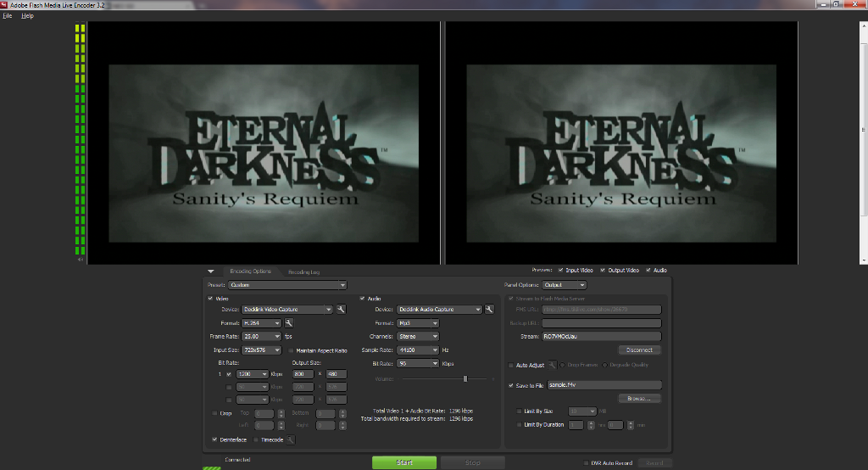Image resolution: width=868 pixels, height=470 pixels.
Task: Enable the Crop checkbox
Action: click(214, 413)
